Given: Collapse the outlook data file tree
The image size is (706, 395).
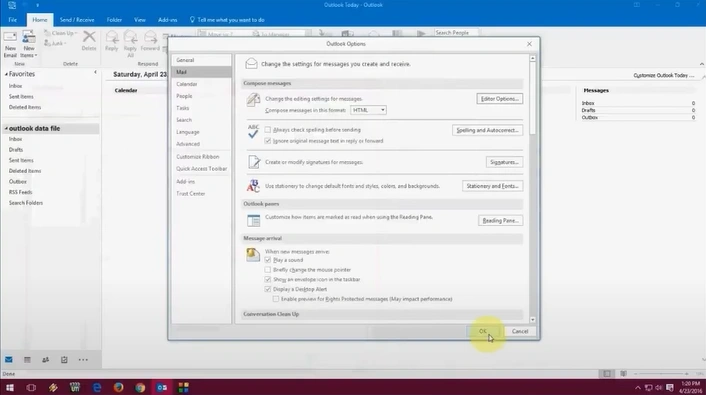Looking at the screenshot, I should tap(6, 128).
